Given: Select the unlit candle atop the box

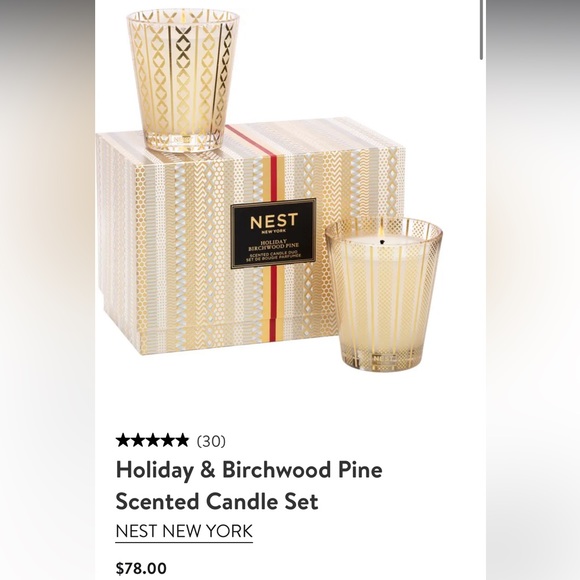Looking at the screenshot, I should 183,81.
